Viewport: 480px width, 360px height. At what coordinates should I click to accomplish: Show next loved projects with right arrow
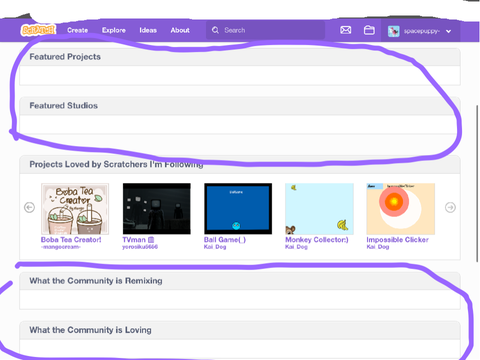pyautogui.click(x=450, y=207)
